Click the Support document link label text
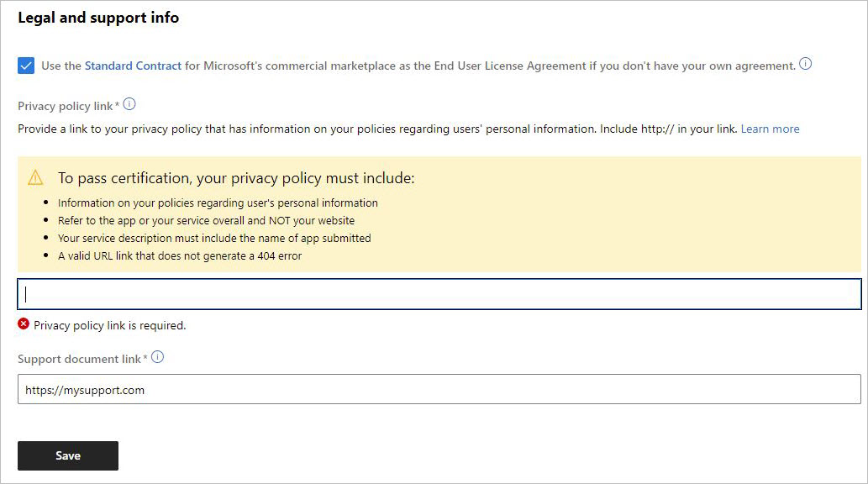868x484 pixels. click(79, 359)
